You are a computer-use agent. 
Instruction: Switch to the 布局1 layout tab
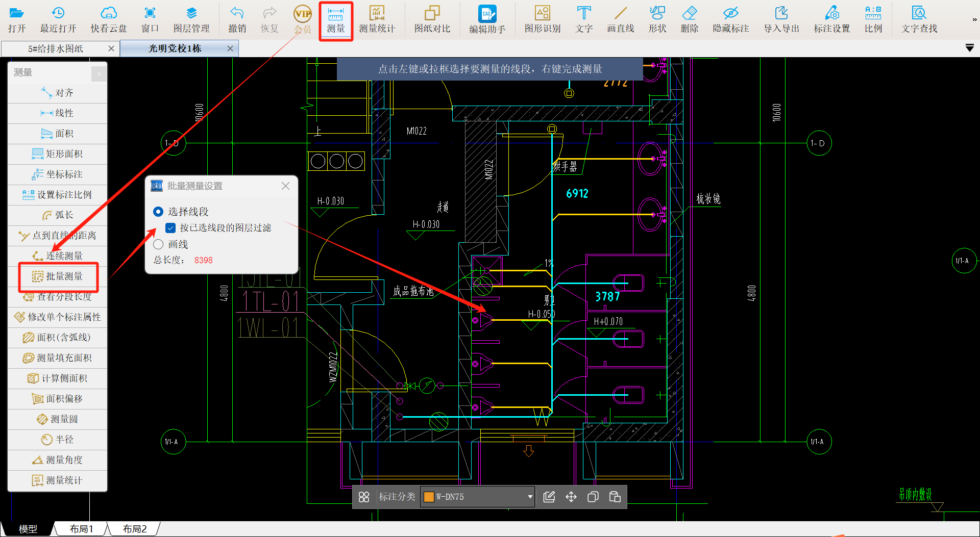(x=82, y=529)
